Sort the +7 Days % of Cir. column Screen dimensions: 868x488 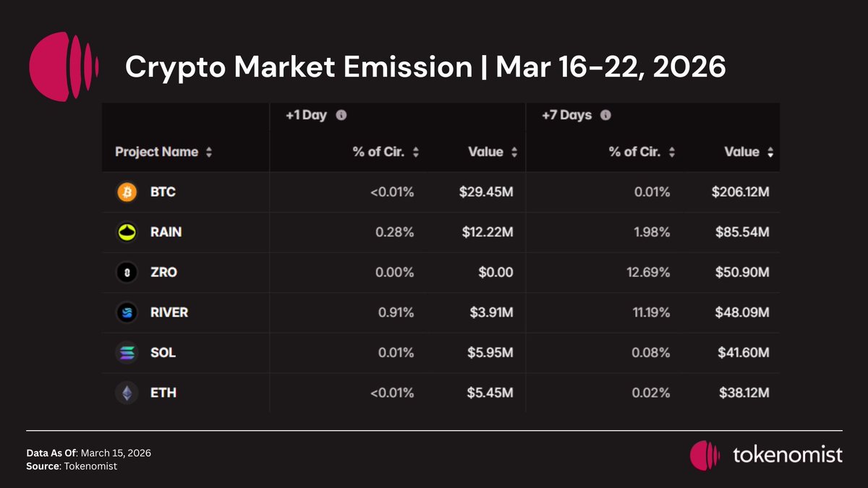[x=672, y=153]
